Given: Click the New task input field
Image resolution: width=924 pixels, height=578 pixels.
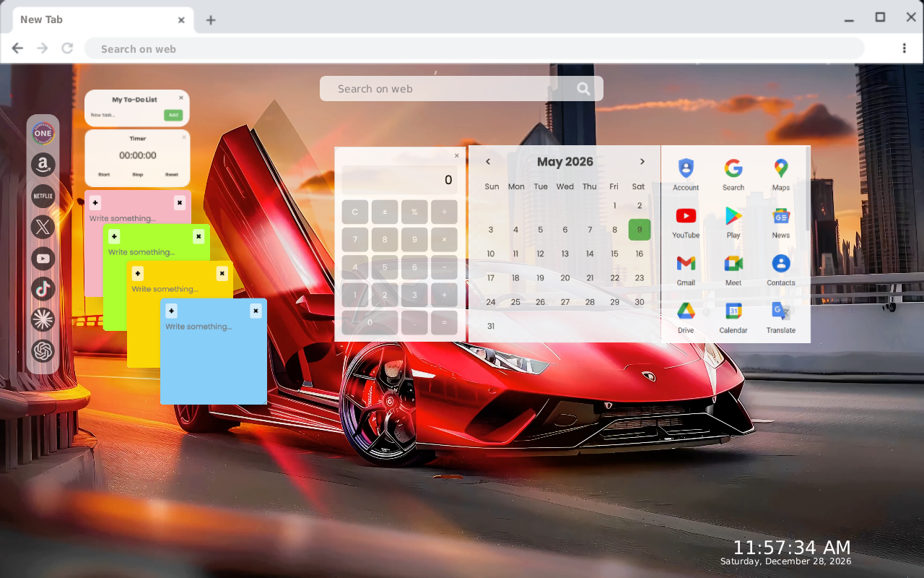Looking at the screenshot, I should [126, 115].
